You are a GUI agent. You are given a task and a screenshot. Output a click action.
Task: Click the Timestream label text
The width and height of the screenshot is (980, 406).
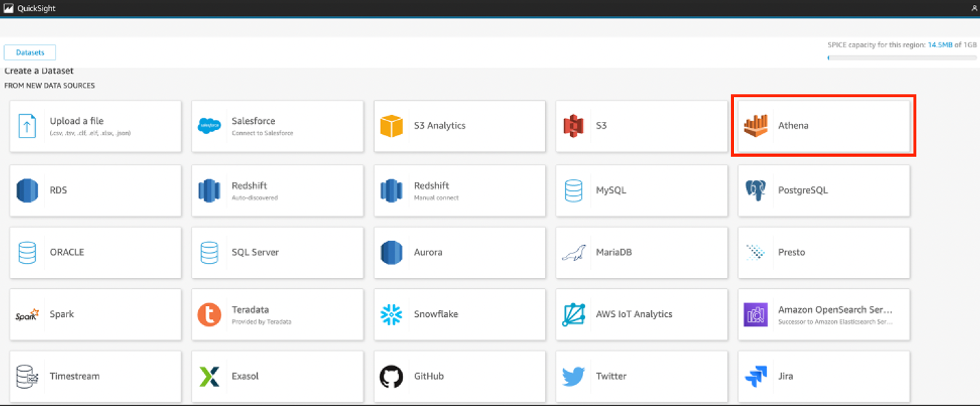[75, 377]
